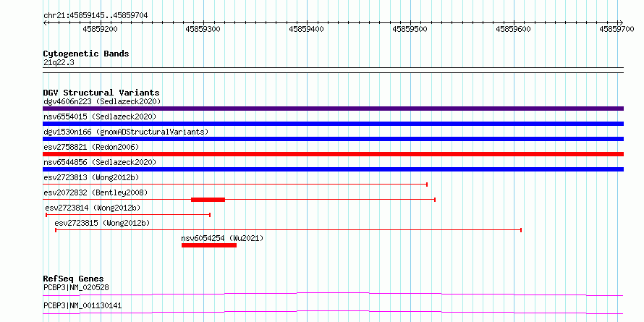Image resolution: width=644 pixels, height=322 pixels.
Task: Click ruler coordinate 45859600
Action: [514, 29]
